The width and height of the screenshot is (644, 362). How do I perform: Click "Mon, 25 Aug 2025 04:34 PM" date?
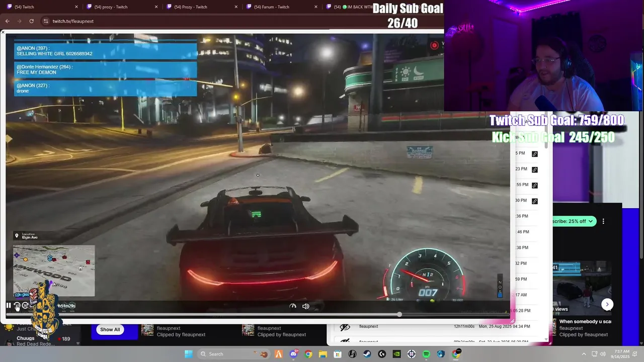click(504, 326)
